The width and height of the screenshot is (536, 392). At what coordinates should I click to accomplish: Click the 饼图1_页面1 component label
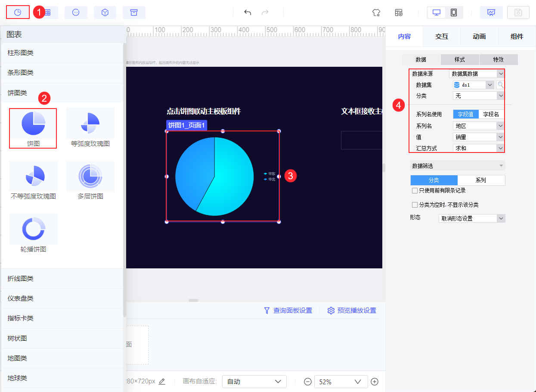pos(186,125)
